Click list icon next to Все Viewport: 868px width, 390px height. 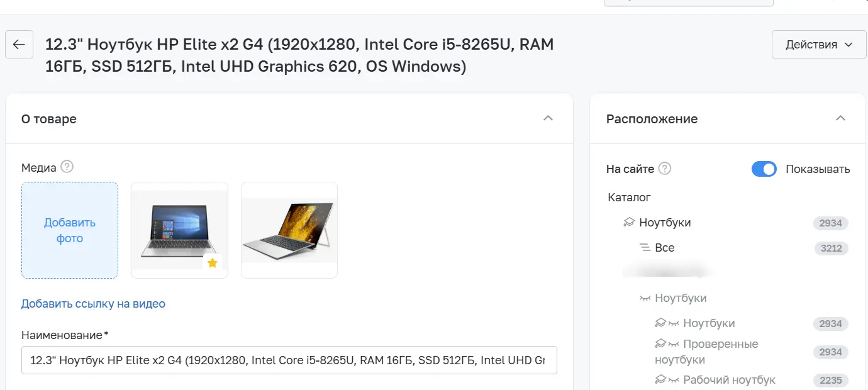(x=645, y=248)
